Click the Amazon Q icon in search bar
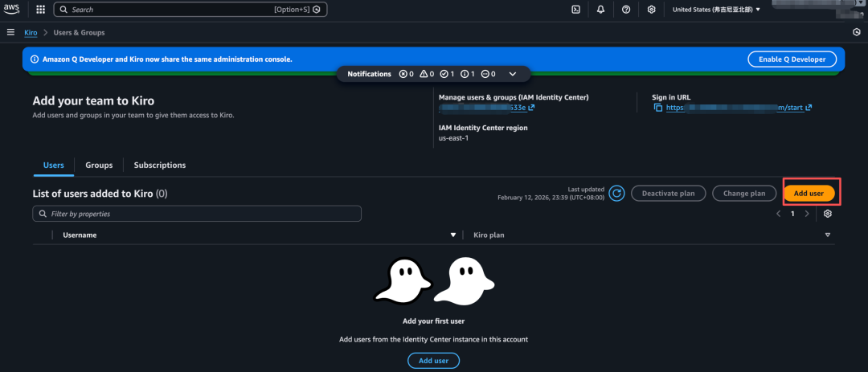868x372 pixels. coord(316,10)
